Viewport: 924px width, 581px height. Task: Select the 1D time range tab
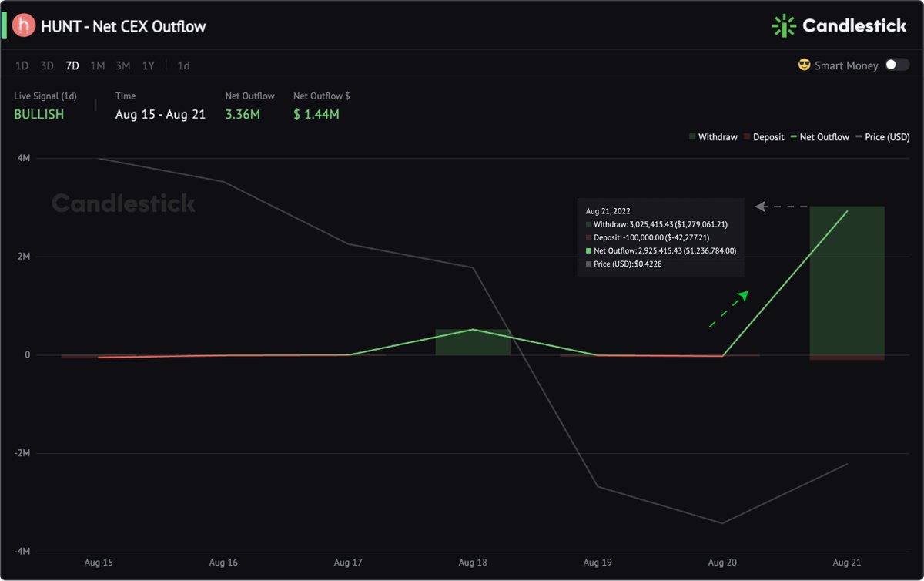tap(22, 65)
